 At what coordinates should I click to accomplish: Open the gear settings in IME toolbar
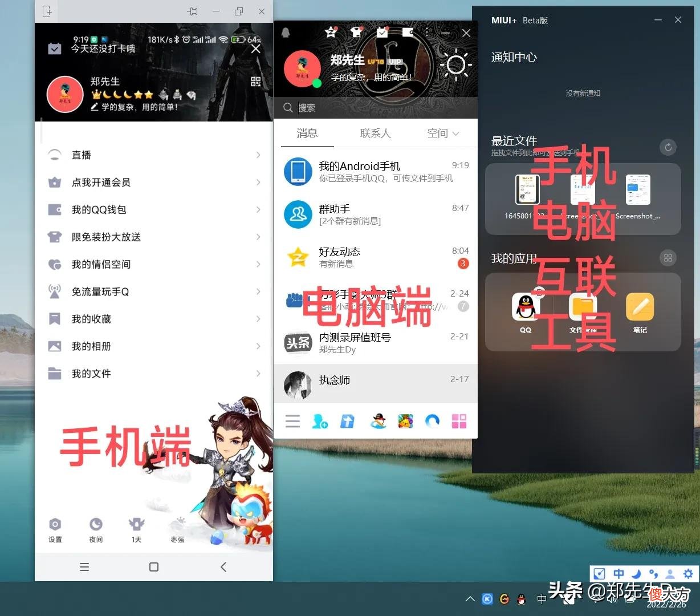(x=688, y=574)
